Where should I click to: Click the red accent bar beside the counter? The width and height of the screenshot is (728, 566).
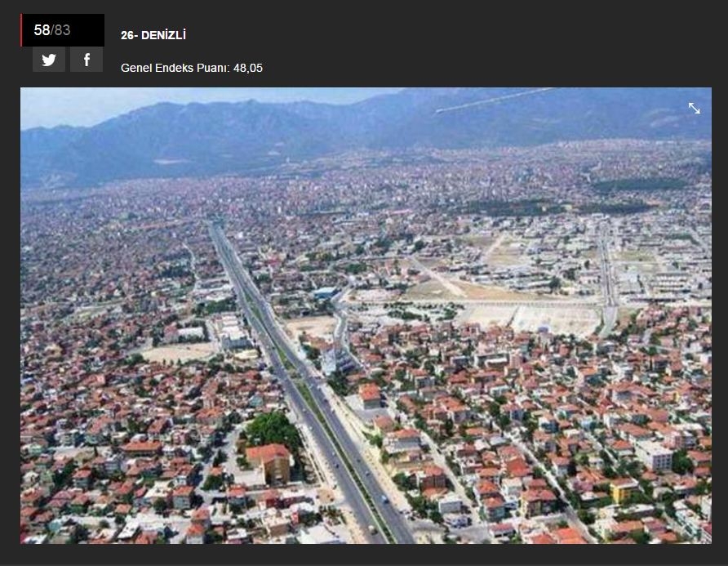click(x=21, y=30)
